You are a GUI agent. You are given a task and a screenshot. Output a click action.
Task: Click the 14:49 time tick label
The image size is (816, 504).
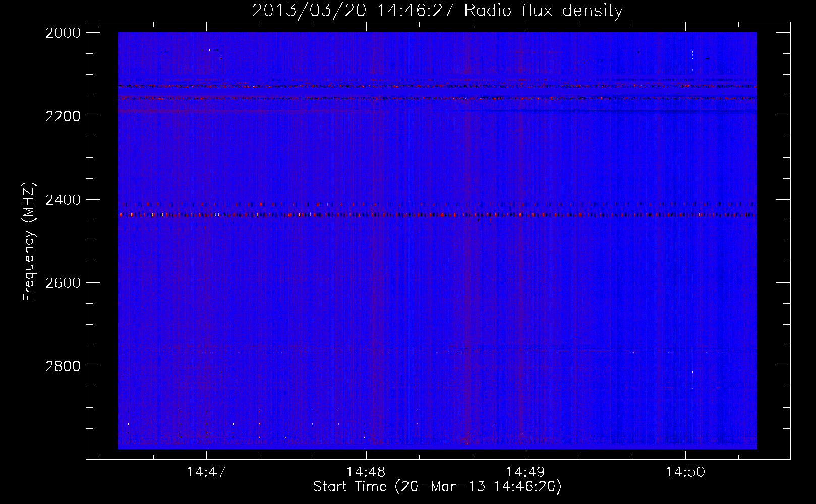[526, 472]
